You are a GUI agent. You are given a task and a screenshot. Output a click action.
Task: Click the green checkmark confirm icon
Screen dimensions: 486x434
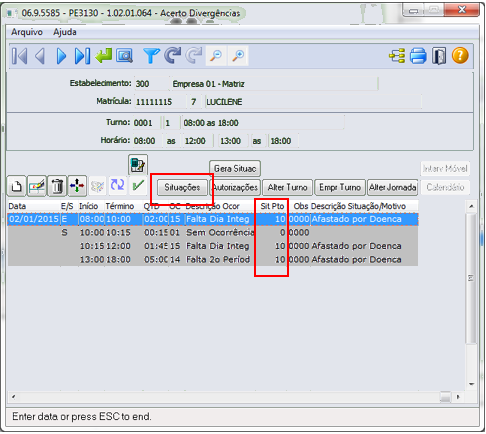tap(138, 185)
